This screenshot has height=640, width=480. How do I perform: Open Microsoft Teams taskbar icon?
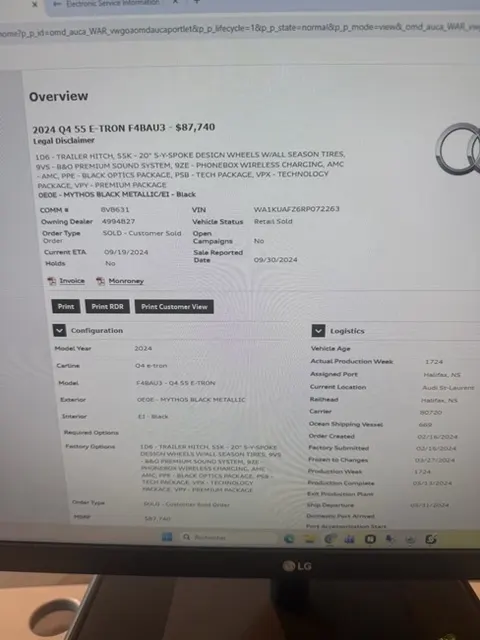(349, 539)
